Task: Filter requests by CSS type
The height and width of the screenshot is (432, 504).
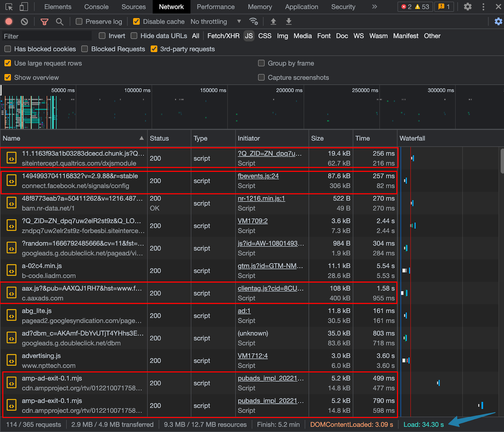Action: pyautogui.click(x=265, y=36)
